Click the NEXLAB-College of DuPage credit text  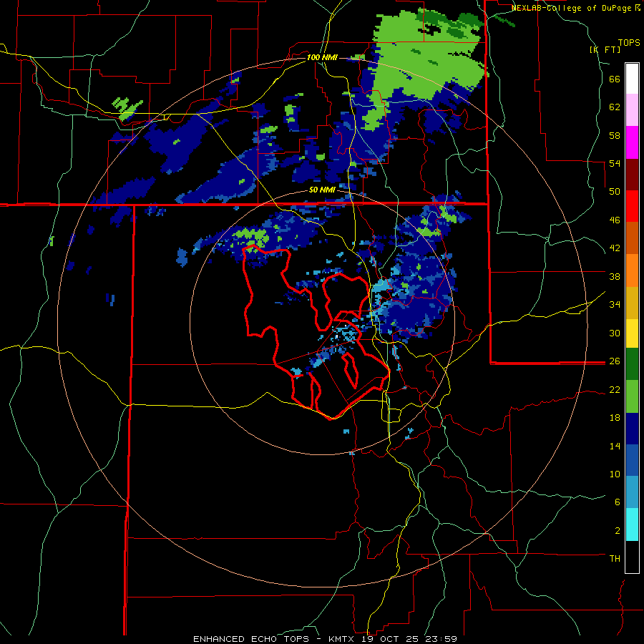pos(575,8)
